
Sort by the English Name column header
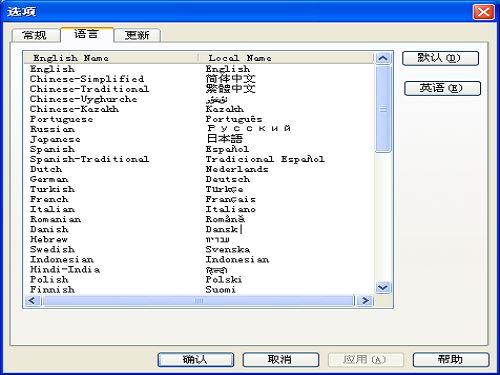pos(112,58)
